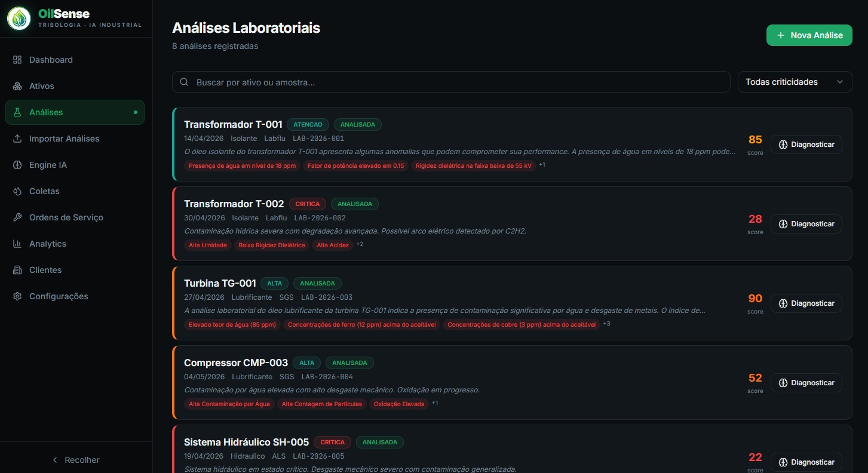Screen dimensions: 868x473
Task: Click the 'Presença de água em nível de 18 ppm' tag
Action: pyautogui.click(x=243, y=165)
